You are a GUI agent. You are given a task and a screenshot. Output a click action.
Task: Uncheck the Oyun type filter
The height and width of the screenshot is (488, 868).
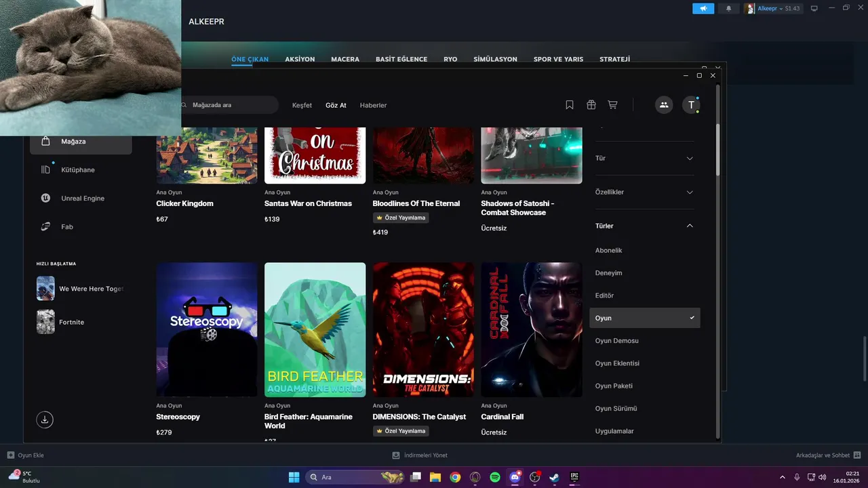tap(645, 318)
